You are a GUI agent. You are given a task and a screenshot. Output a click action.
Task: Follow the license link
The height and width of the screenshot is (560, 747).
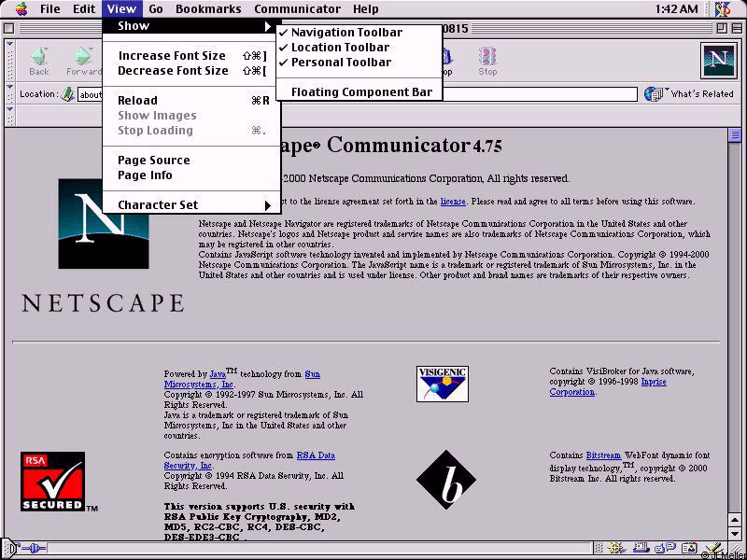click(x=453, y=202)
